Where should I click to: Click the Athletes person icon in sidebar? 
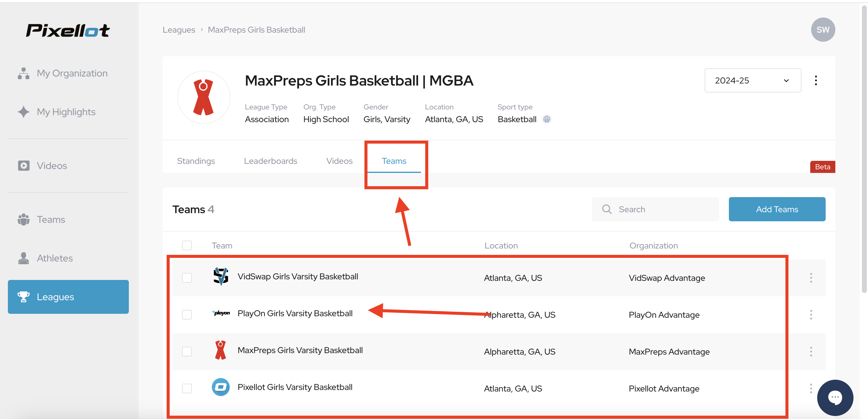24,258
